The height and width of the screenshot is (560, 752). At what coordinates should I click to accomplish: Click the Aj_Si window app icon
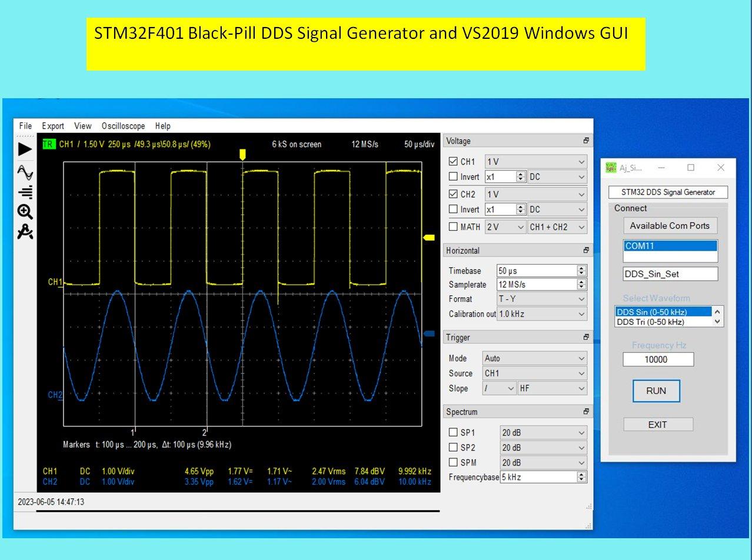point(611,168)
